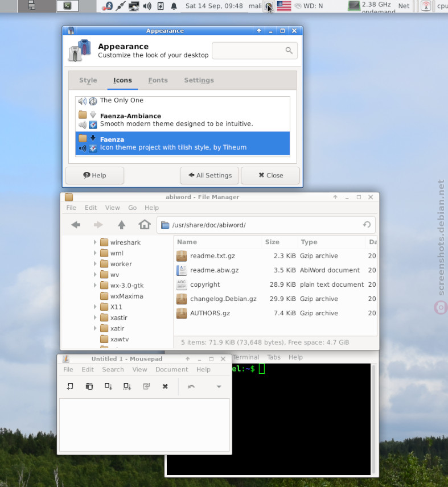Screen dimensions: 448x487
Task: Go forward in File Manager toolbar
Action: [x=98, y=225]
